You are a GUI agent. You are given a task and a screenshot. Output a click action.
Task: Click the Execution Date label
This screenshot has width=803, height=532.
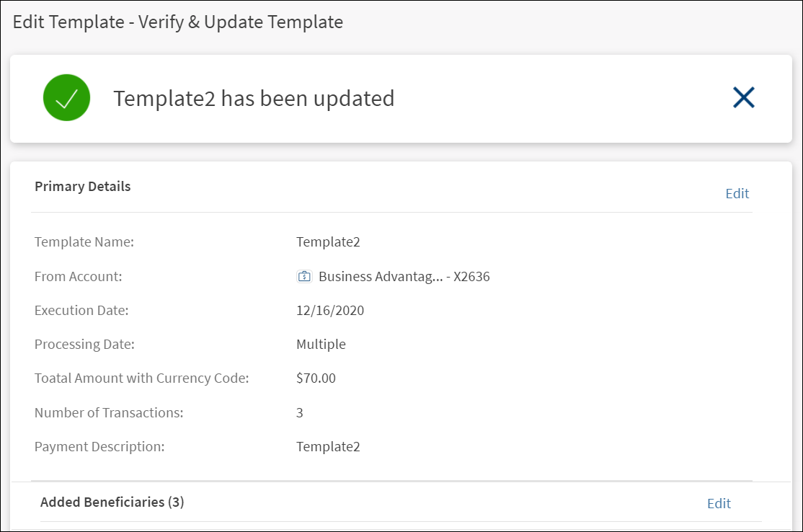pos(81,311)
